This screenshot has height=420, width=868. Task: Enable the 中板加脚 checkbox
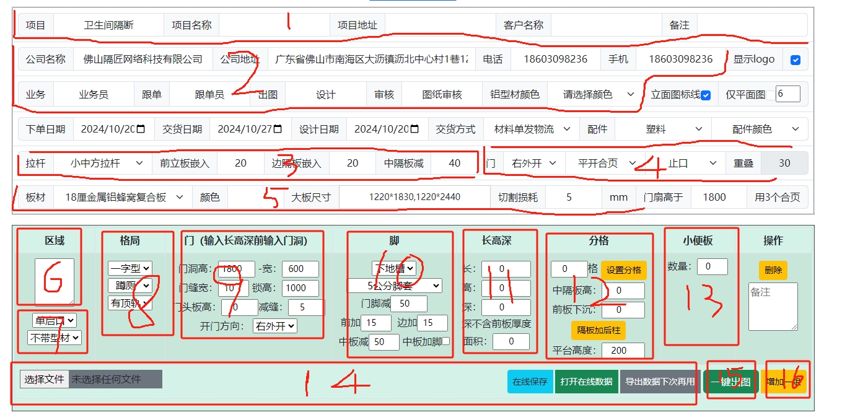pyautogui.click(x=445, y=341)
